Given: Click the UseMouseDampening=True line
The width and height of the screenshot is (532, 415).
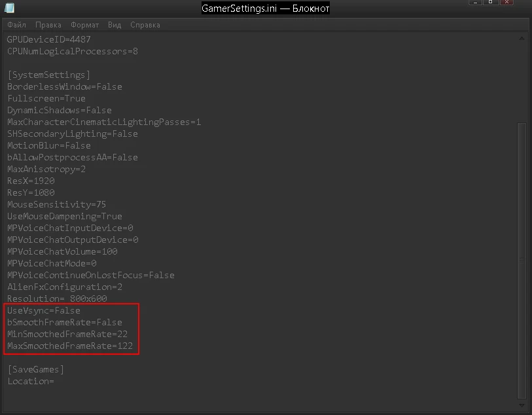Looking at the screenshot, I should coord(65,216).
